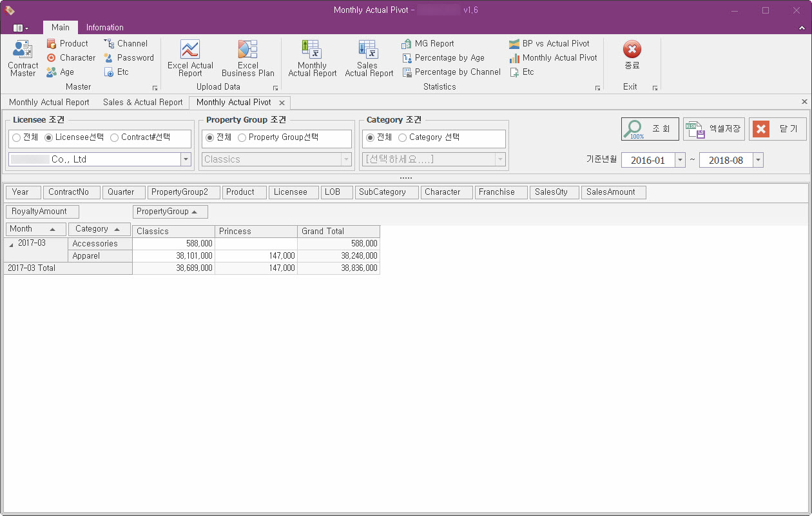This screenshot has width=812, height=516.
Task: Open the Exit group dialog launcher
Action: pos(655,88)
